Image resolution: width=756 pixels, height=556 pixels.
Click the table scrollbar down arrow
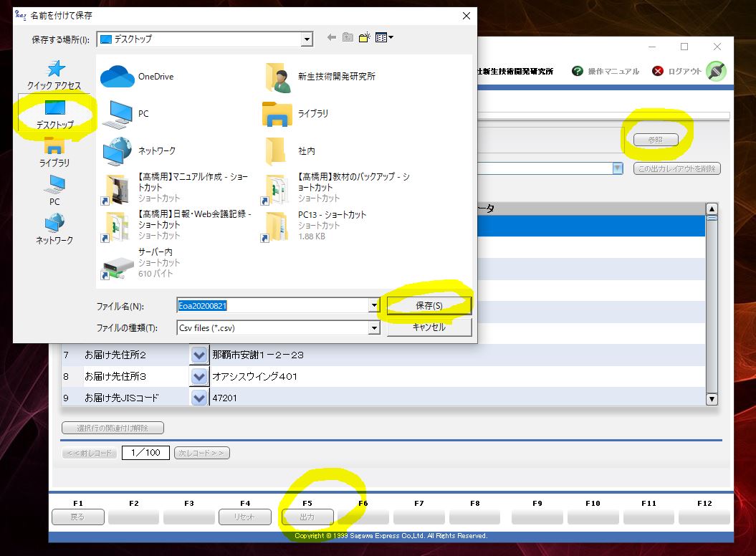pos(712,399)
